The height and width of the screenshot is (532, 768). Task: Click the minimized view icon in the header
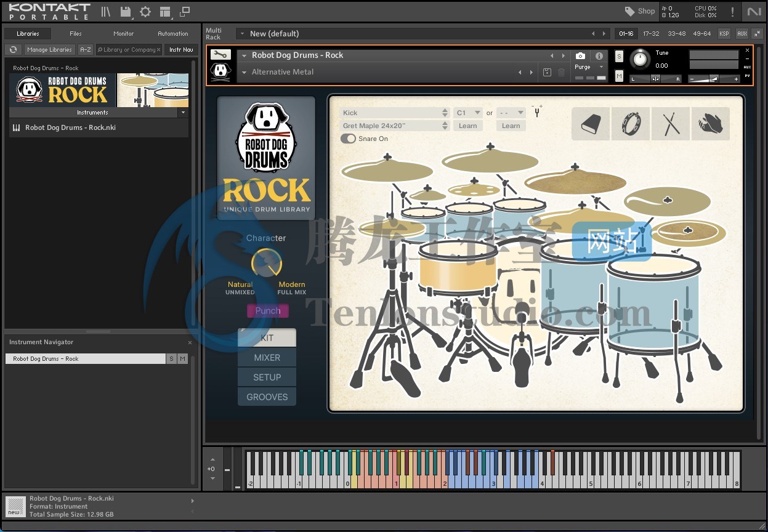coord(184,12)
